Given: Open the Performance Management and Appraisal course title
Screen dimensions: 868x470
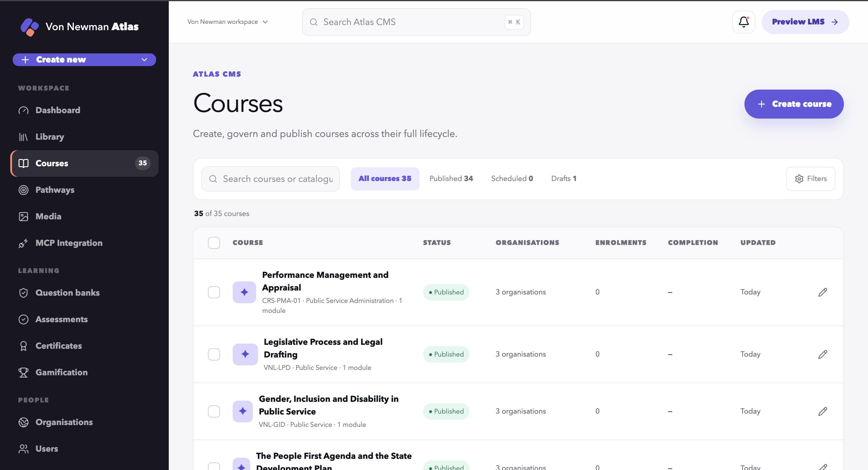Looking at the screenshot, I should coord(325,281).
